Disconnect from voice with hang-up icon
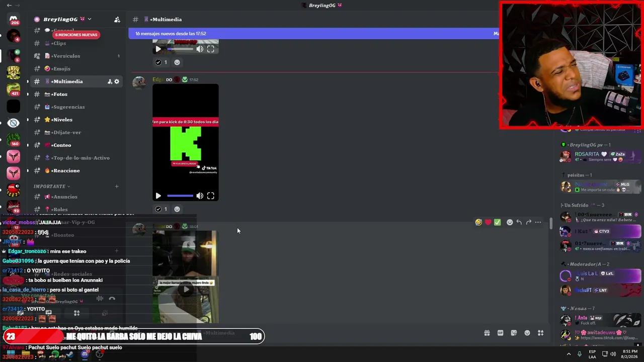The width and height of the screenshot is (644, 362). (112, 299)
